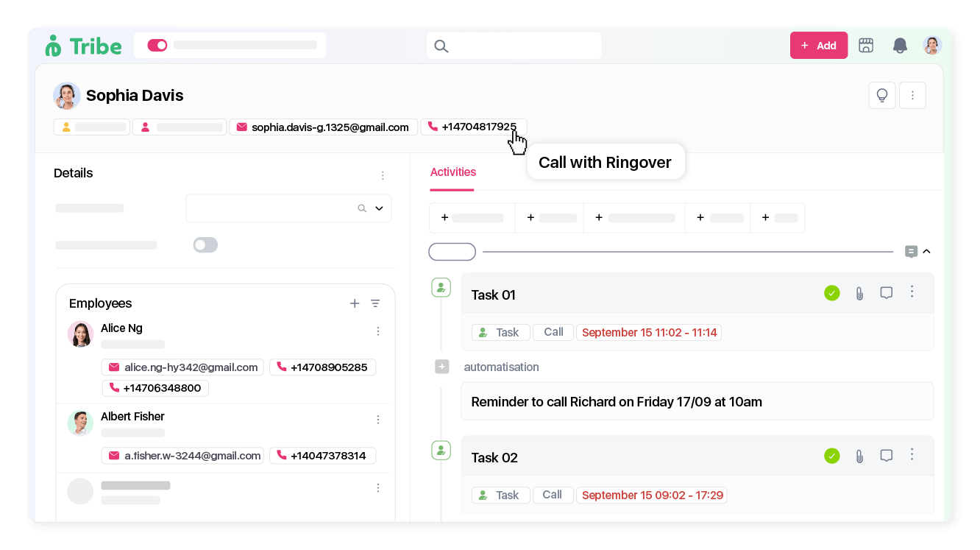Click the comment filter icon above the timeline
The height and width of the screenshot is (550, 980).
(x=911, y=251)
